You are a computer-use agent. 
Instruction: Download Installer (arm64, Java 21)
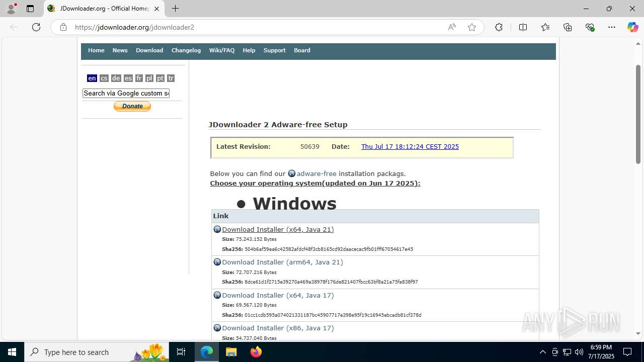pos(282,262)
